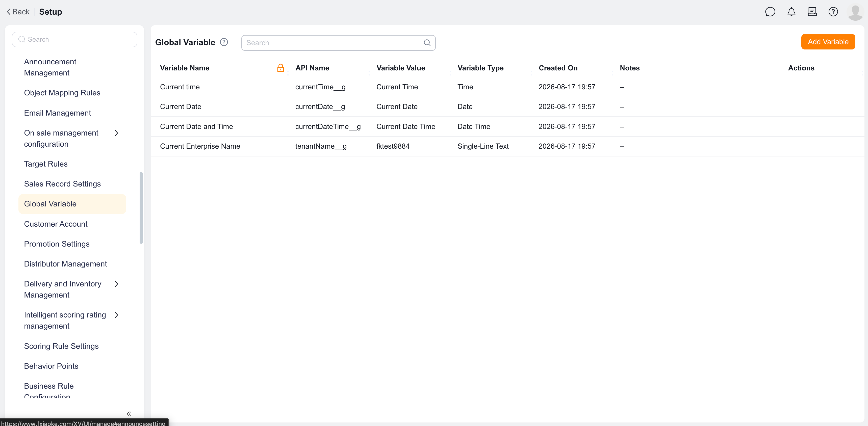This screenshot has width=868, height=426.
Task: Collapse the sidebar with double-arrow icon
Action: click(129, 414)
